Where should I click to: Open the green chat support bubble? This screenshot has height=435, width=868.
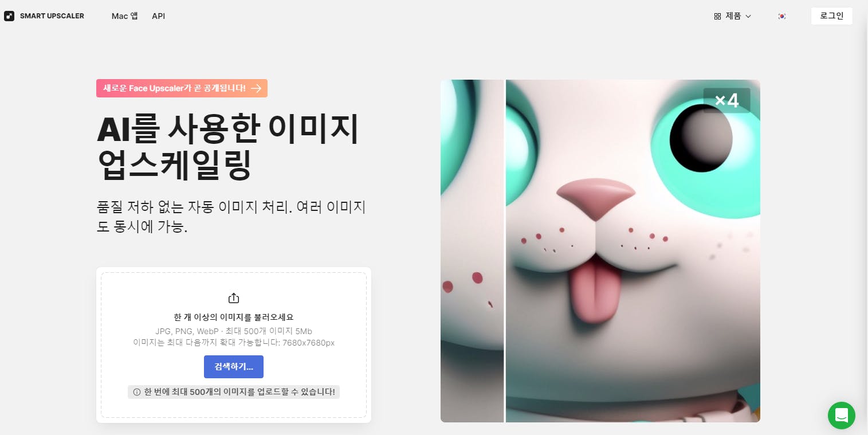[842, 415]
